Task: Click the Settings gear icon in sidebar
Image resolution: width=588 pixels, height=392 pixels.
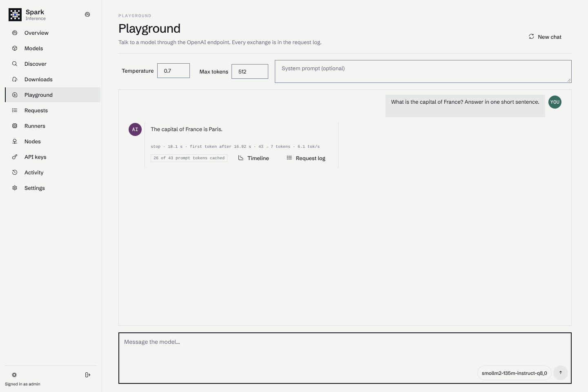Action: [x=15, y=188]
